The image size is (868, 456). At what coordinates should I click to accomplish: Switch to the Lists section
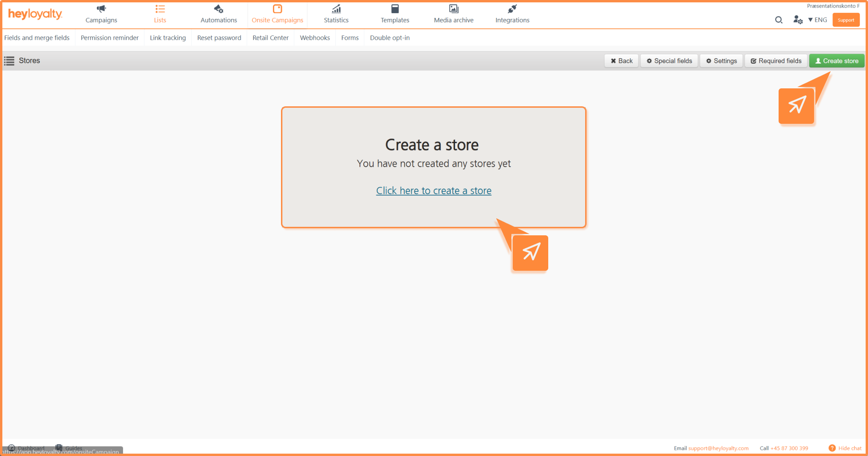[x=160, y=14]
